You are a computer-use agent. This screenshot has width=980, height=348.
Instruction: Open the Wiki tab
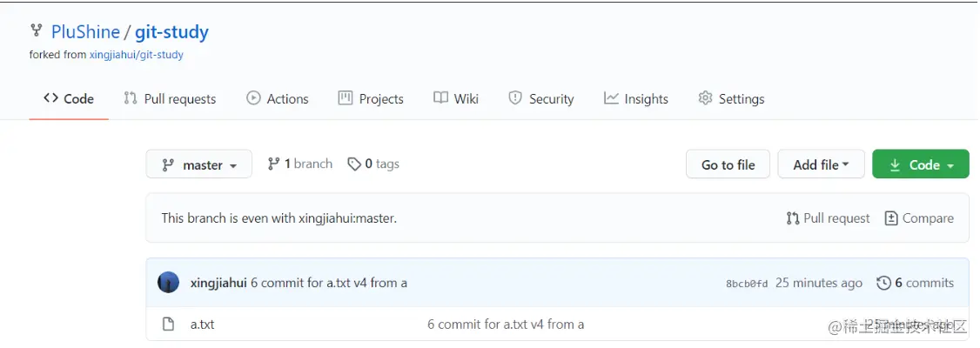[456, 98]
